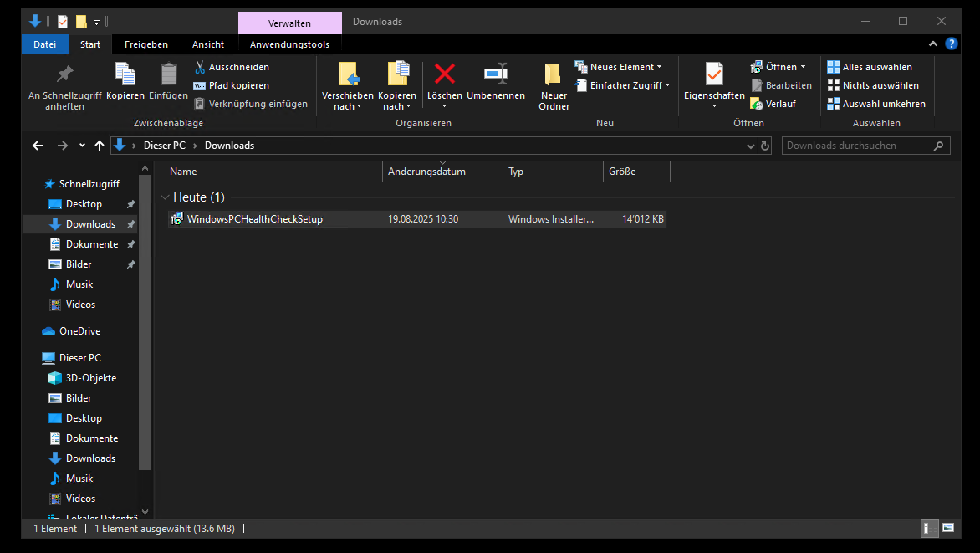Refresh the Downloads folder
980x553 pixels.
pyautogui.click(x=765, y=146)
